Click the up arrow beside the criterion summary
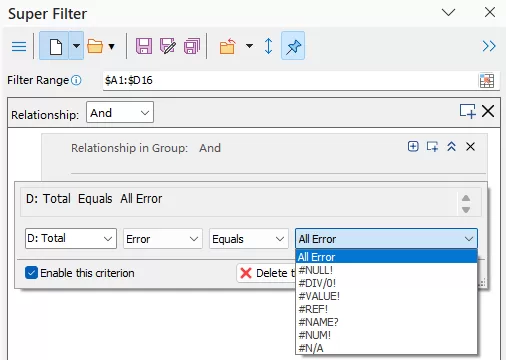Viewport: 506px width, 360px height. click(466, 198)
